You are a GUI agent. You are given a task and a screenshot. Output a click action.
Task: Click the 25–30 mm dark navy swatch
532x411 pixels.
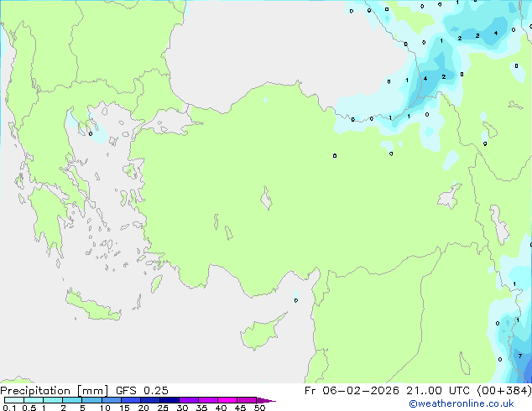tap(170, 400)
